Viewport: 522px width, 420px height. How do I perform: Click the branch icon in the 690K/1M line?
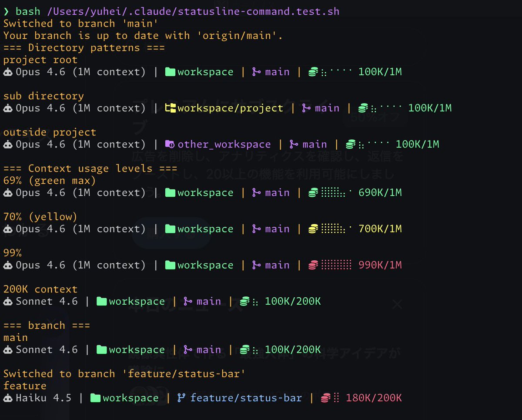[x=256, y=193]
